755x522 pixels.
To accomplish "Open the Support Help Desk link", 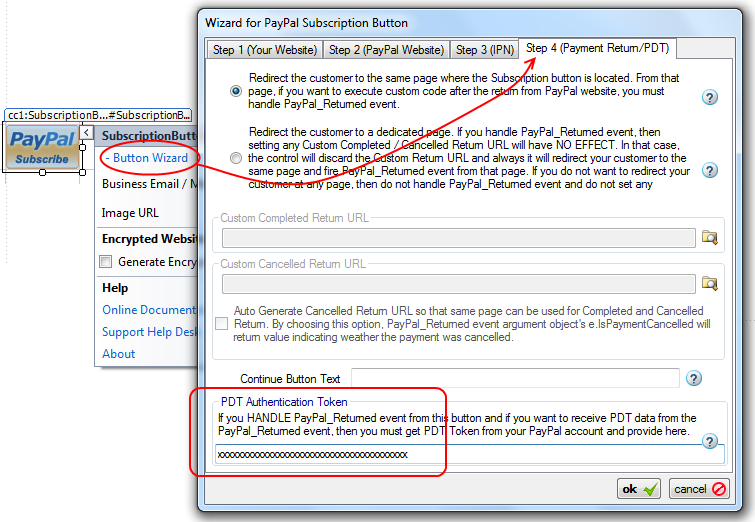I will pyautogui.click(x=150, y=332).
